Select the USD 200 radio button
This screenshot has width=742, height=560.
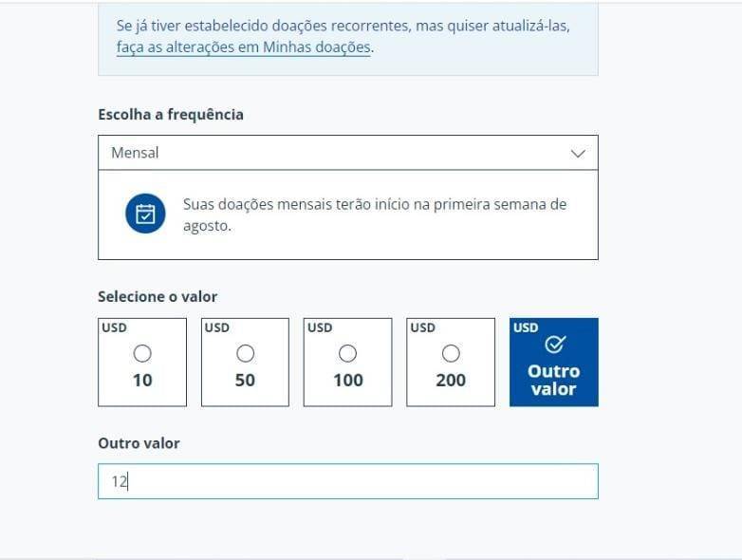tap(451, 353)
